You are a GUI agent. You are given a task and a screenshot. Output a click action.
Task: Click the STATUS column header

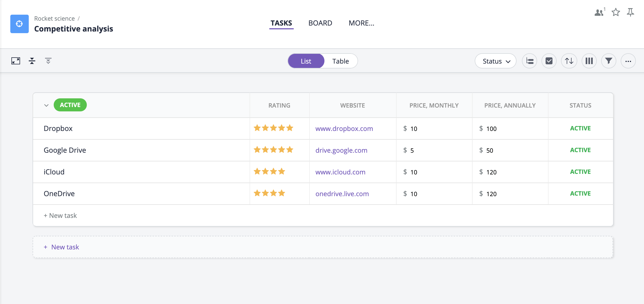pos(581,105)
